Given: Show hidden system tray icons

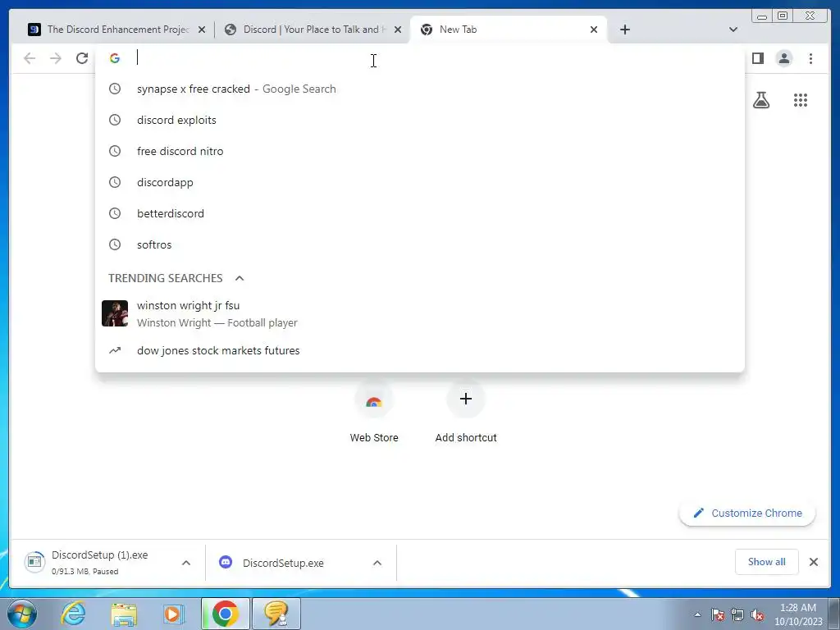Looking at the screenshot, I should tap(697, 614).
